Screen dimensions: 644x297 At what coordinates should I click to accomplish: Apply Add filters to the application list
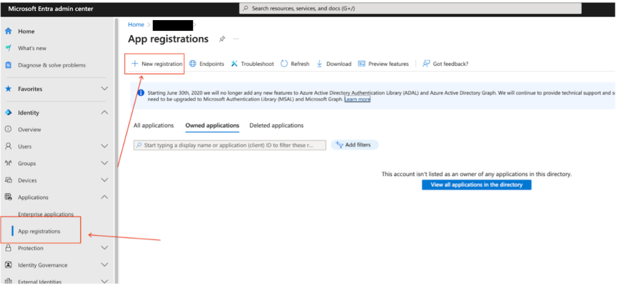tap(355, 145)
